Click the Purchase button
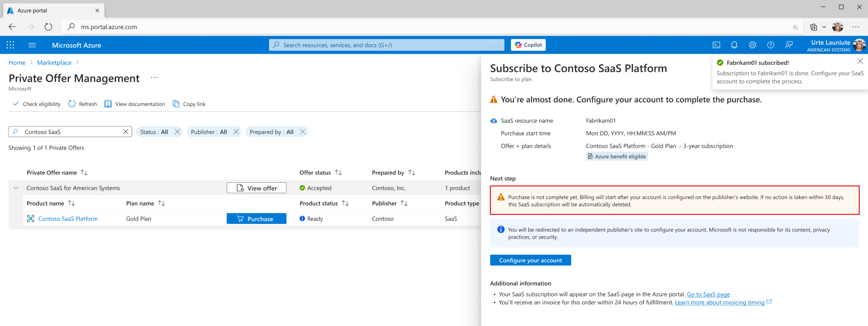Screen dimensions: 868x326 [256, 219]
